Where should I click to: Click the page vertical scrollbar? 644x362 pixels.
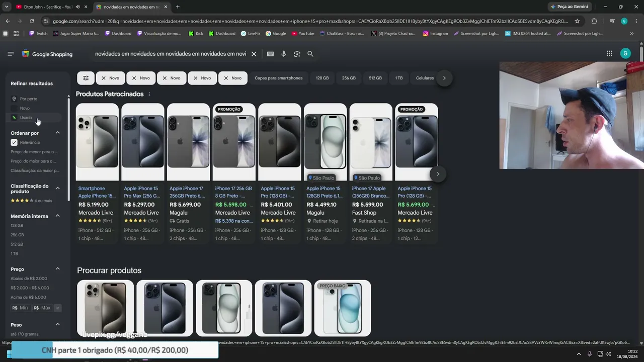coord(641,53)
